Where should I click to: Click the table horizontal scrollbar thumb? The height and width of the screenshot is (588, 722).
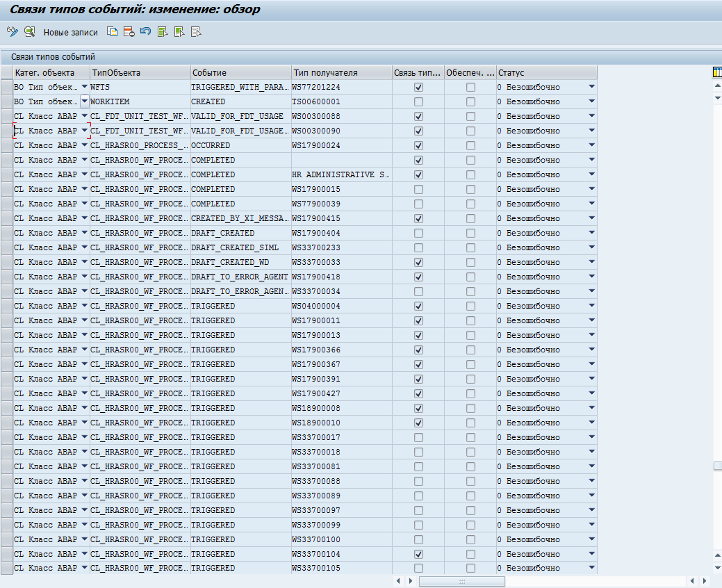coord(462,582)
